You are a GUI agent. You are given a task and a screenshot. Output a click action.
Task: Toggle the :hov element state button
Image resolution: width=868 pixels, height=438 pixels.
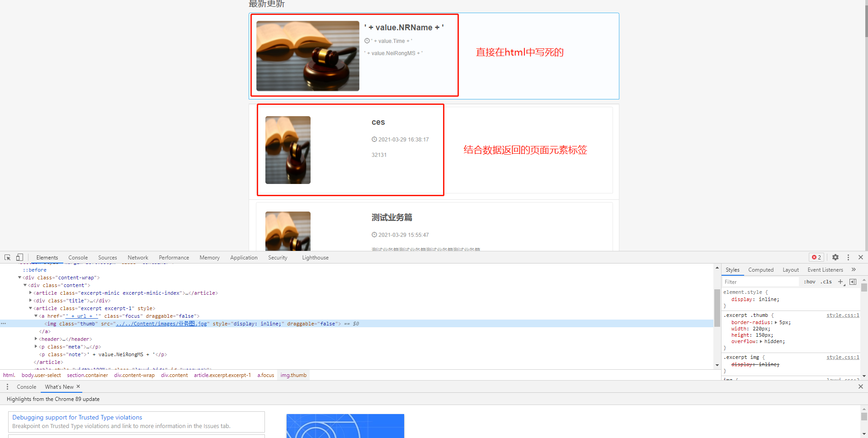click(x=809, y=282)
